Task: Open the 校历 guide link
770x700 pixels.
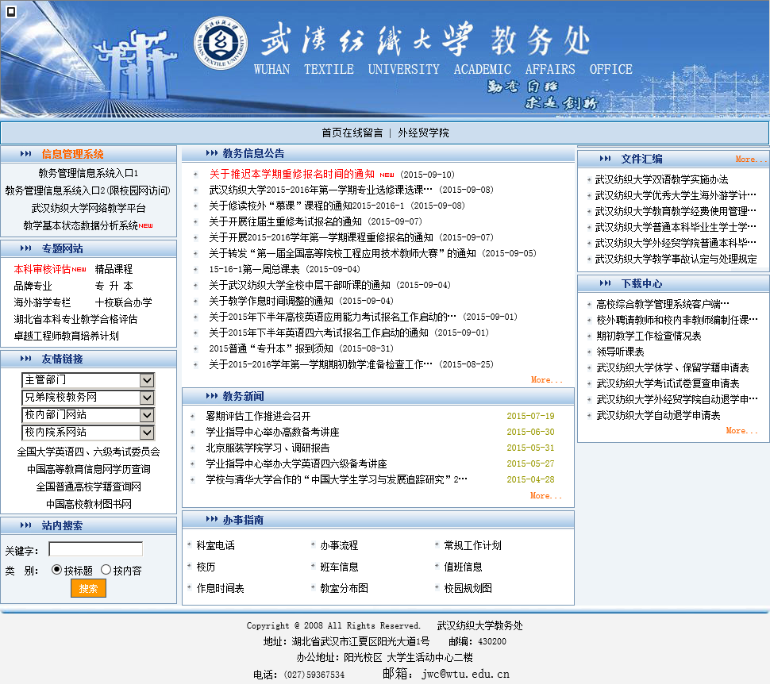Action: coord(206,567)
